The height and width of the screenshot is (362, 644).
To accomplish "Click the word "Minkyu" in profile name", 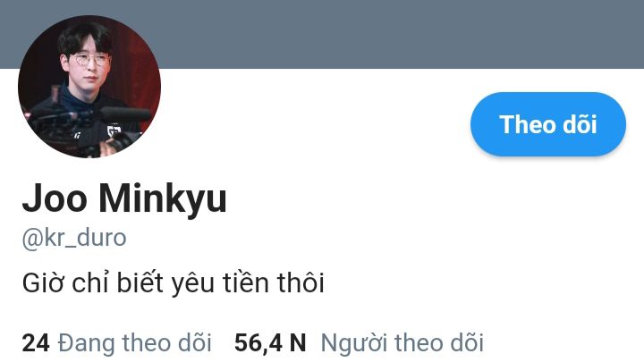I will pyautogui.click(x=163, y=198).
